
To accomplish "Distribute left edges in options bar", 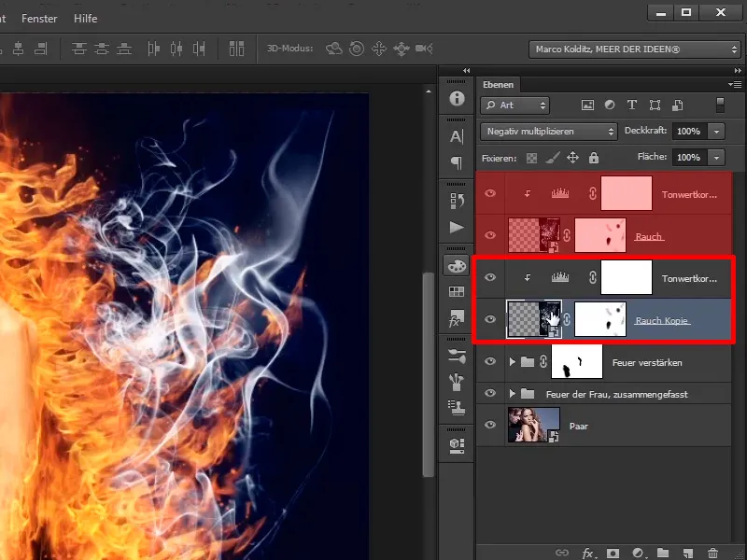I will pyautogui.click(x=153, y=49).
